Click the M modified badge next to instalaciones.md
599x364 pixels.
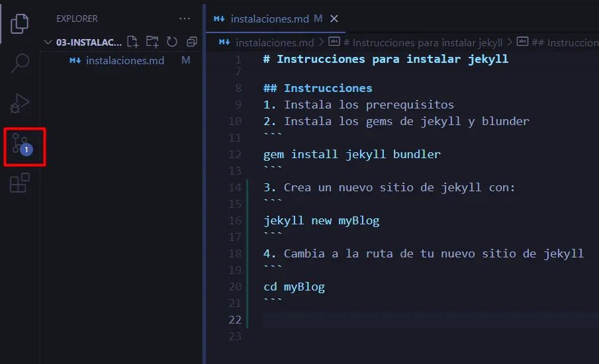pyautogui.click(x=186, y=60)
